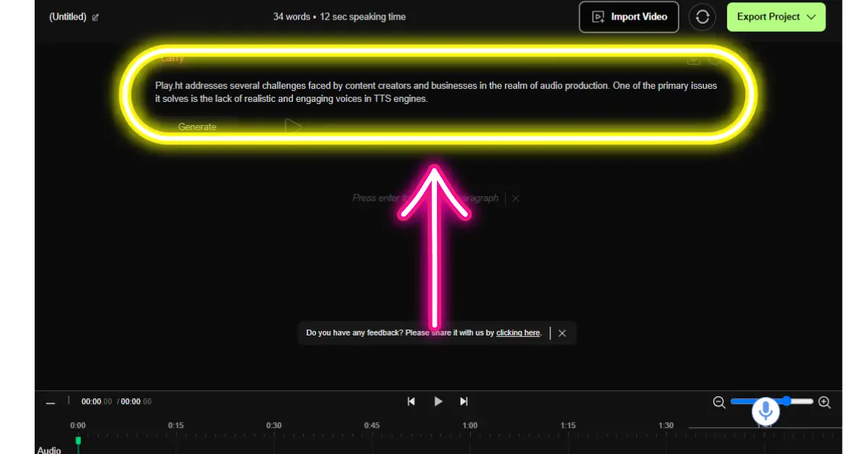Skip forward to the end of timeline

point(464,401)
